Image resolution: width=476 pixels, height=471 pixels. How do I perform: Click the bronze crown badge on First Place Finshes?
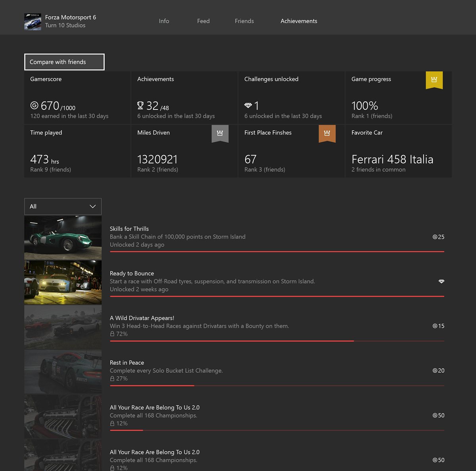click(327, 134)
